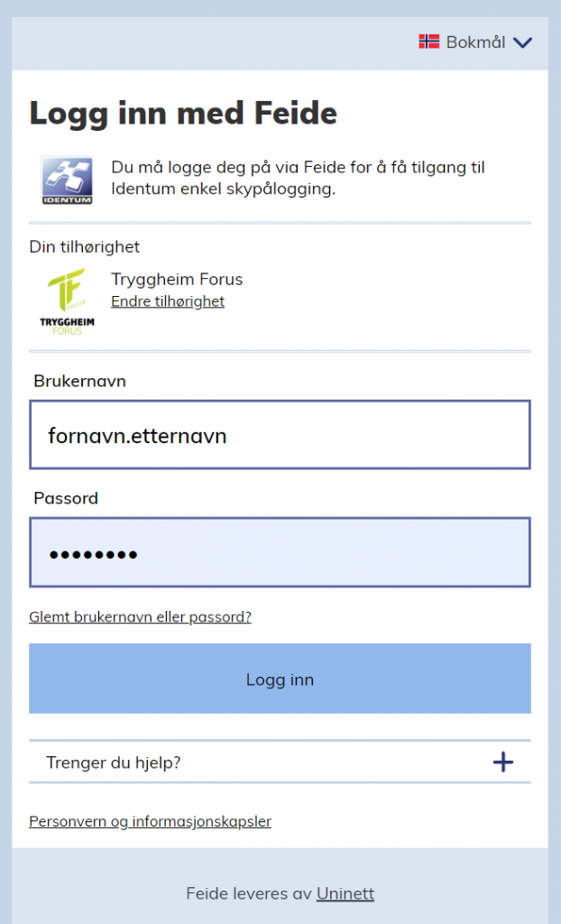Open Glemt brukernavn eller passord link
561x924 pixels.
[x=140, y=617]
